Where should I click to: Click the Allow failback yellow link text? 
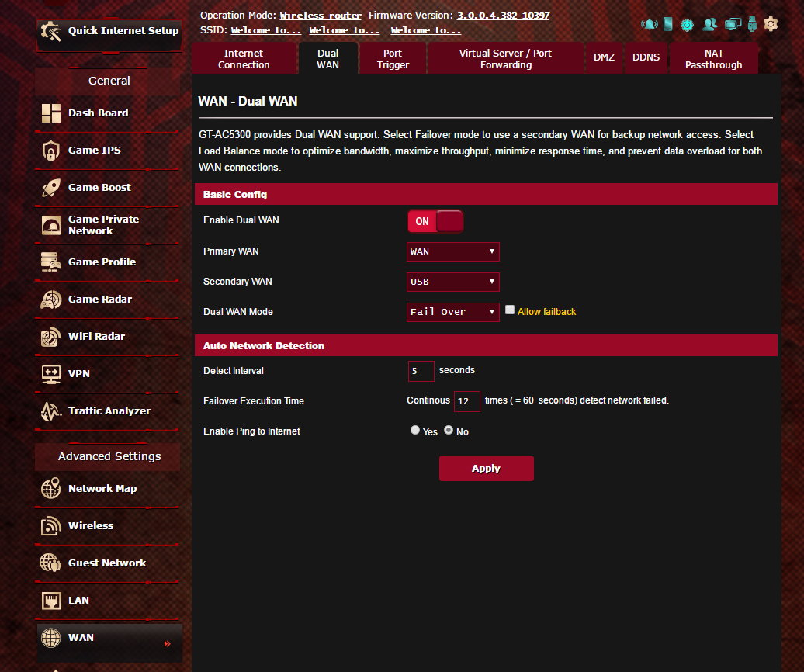point(546,312)
